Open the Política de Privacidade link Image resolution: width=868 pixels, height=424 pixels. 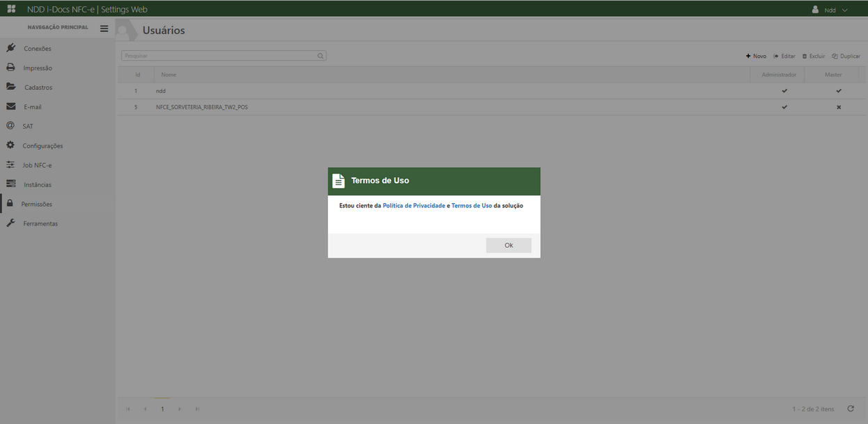pos(414,205)
